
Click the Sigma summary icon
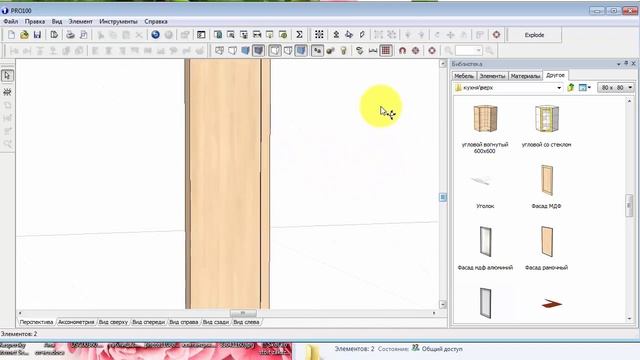[x=299, y=35]
